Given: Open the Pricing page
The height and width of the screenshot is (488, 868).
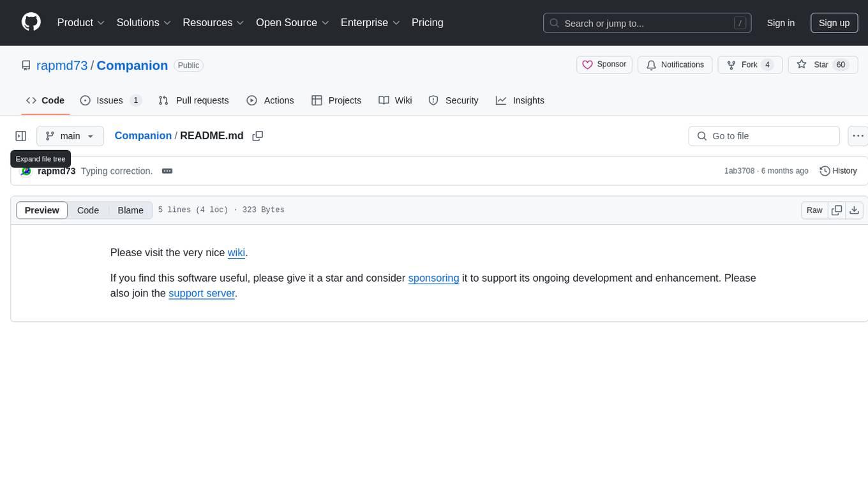Looking at the screenshot, I should point(428,22).
